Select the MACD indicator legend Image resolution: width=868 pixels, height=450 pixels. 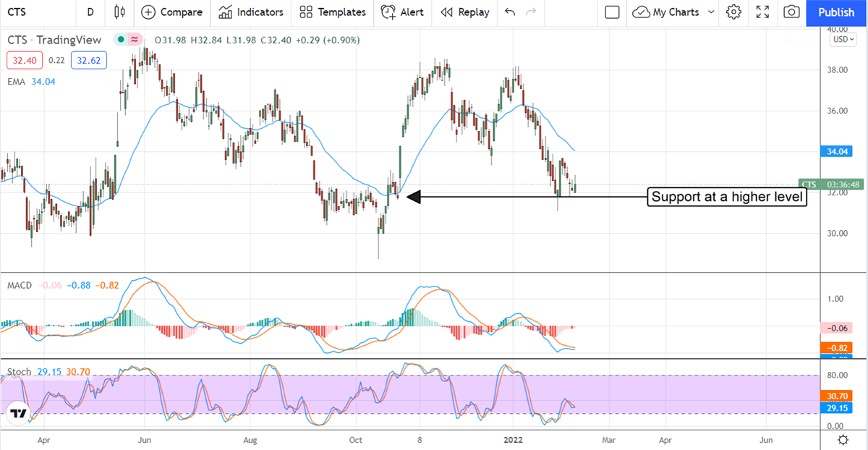(20, 285)
